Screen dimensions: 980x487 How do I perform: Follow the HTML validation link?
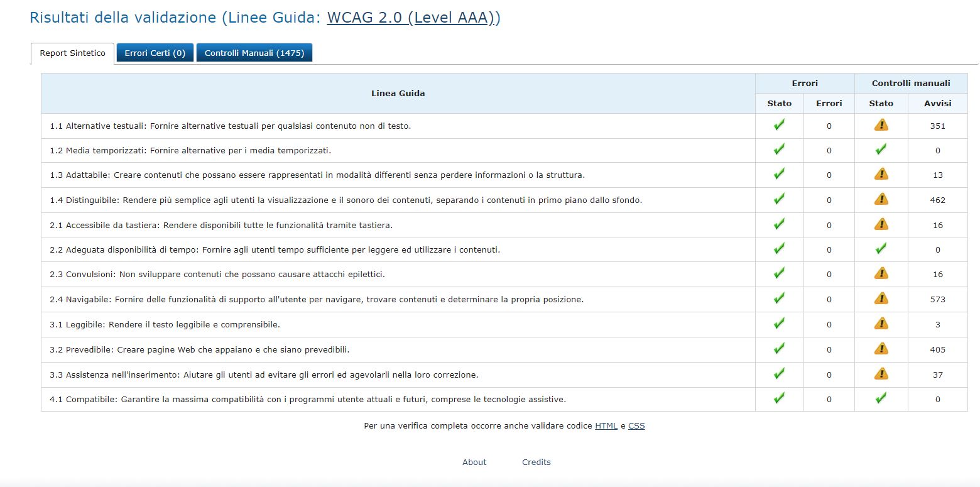[x=606, y=426]
